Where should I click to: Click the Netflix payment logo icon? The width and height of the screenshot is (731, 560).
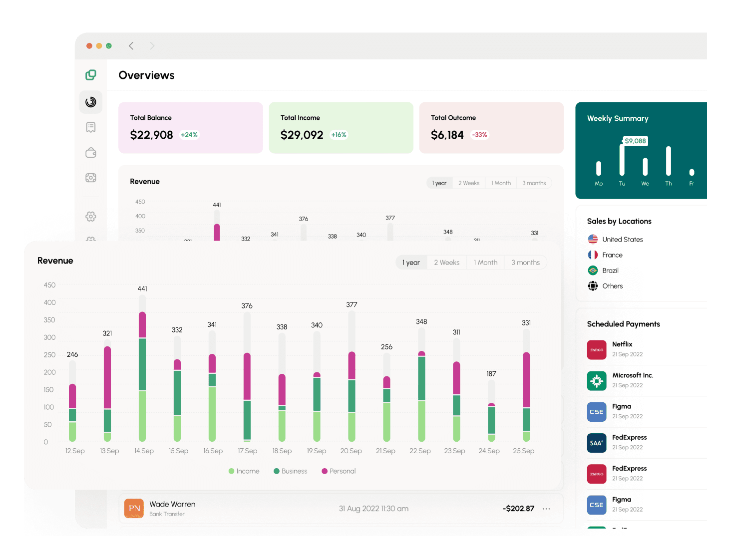(x=597, y=349)
